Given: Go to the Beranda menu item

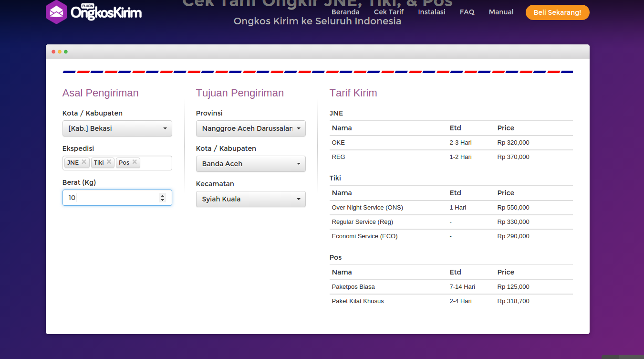Looking at the screenshot, I should 345,12.
